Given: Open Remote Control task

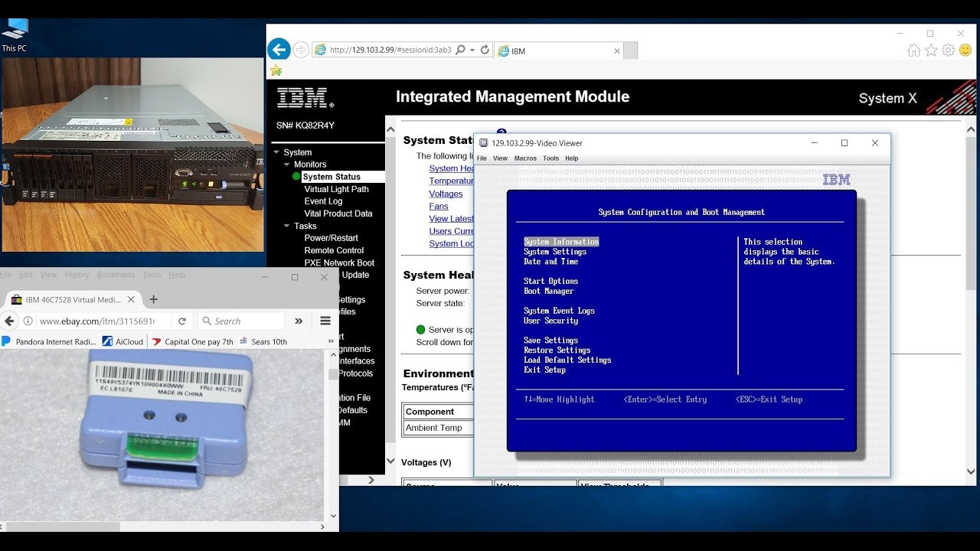Looking at the screenshot, I should coord(334,250).
